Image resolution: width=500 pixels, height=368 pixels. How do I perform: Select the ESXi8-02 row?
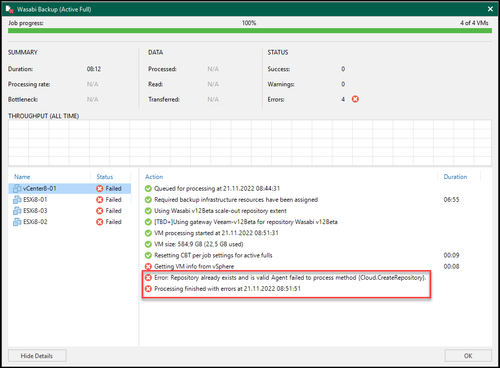(70, 222)
